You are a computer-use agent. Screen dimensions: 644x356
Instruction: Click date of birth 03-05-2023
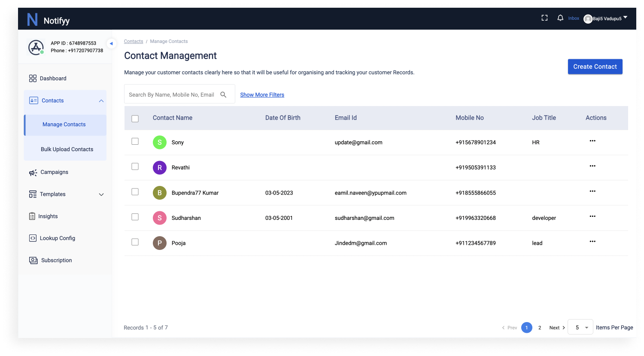279,193
